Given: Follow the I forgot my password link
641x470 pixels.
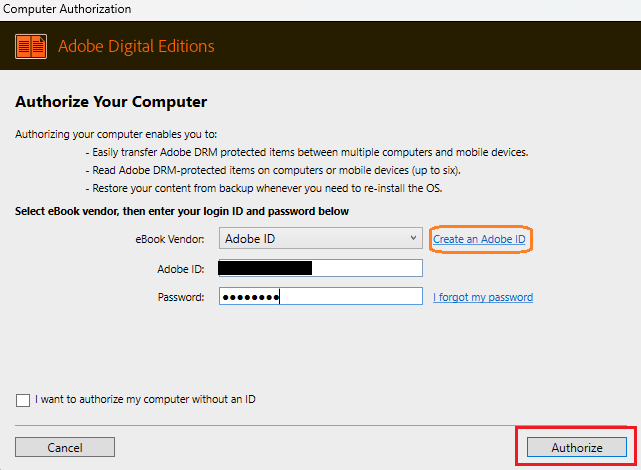Looking at the screenshot, I should pyautogui.click(x=483, y=297).
